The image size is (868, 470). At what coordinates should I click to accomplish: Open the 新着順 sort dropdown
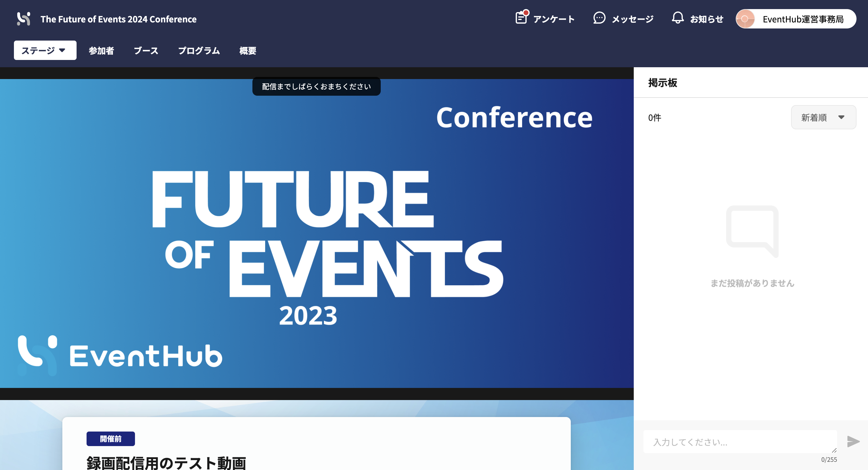[823, 117]
